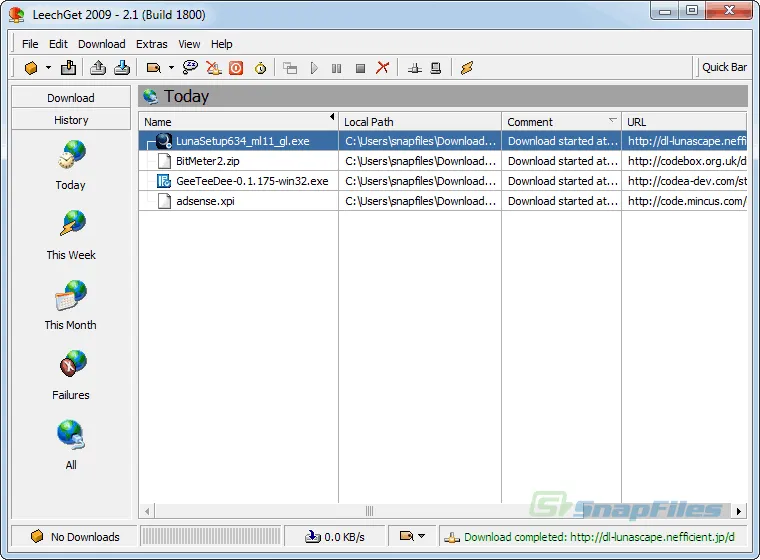Click the LeechGet title bar app icon

point(16,15)
